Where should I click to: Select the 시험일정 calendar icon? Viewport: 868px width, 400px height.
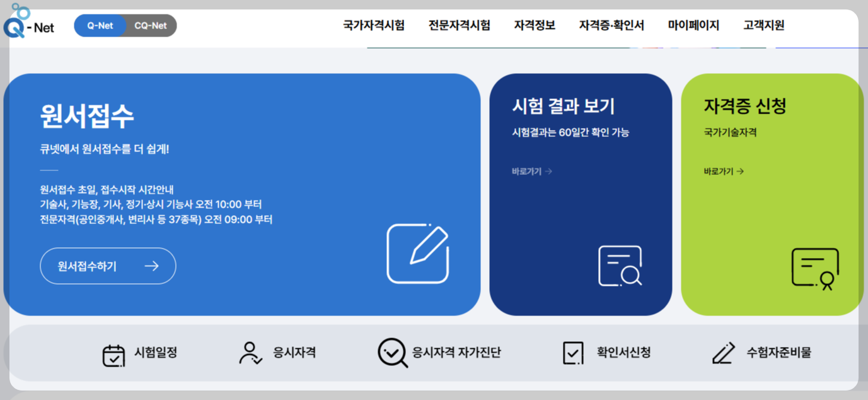pos(114,353)
